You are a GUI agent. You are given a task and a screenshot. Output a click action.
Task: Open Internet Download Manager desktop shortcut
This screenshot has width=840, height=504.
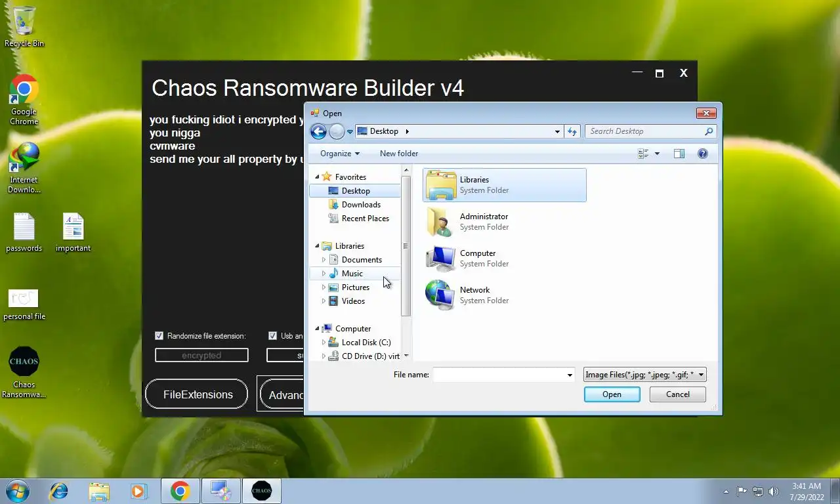click(24, 168)
